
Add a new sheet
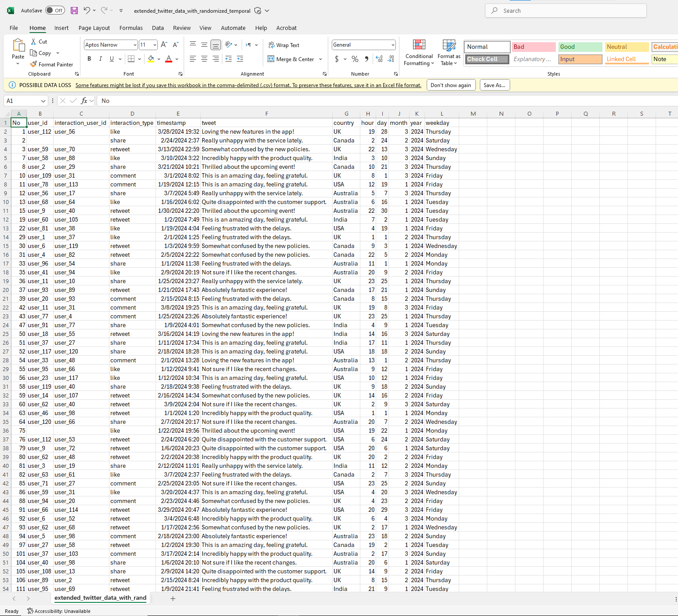pyautogui.click(x=173, y=598)
